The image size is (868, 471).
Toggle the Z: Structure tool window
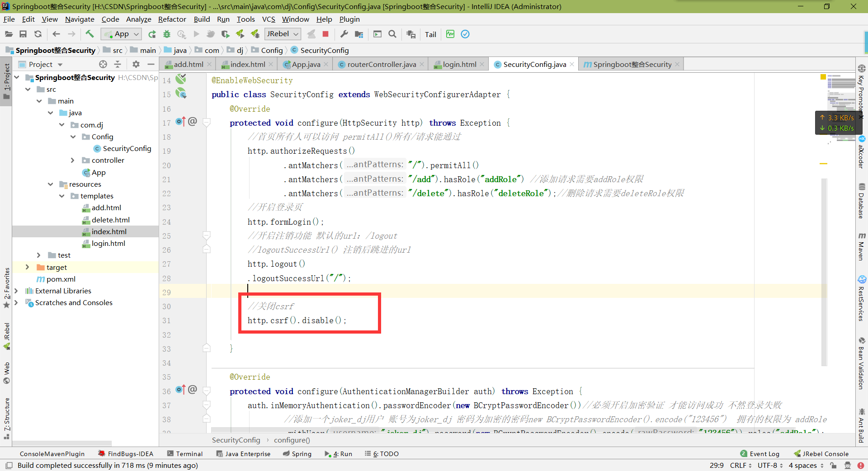[6, 419]
